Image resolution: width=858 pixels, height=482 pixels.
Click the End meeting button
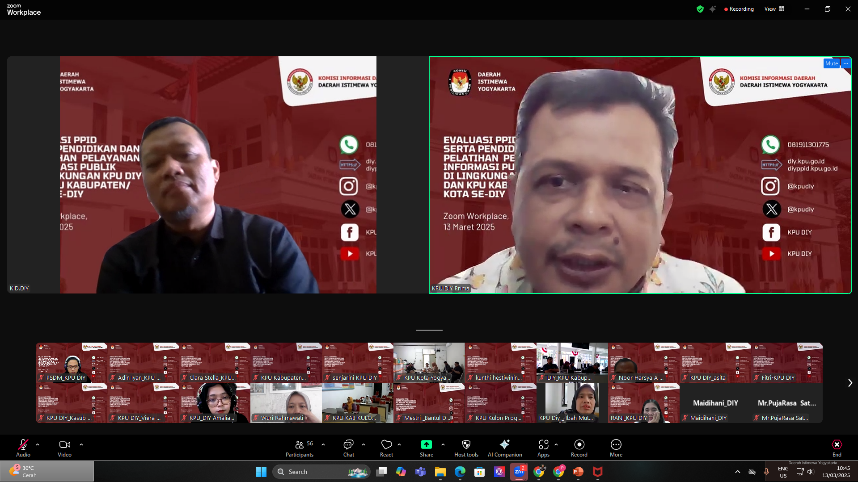tap(836, 446)
